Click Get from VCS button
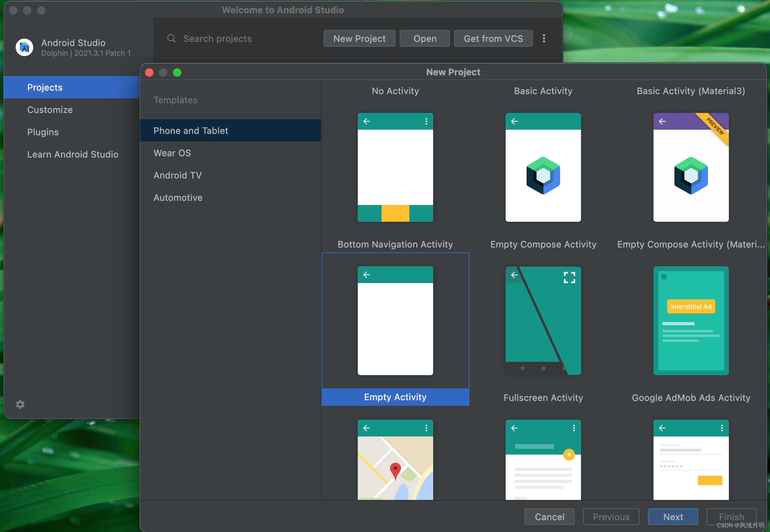This screenshot has width=770, height=532. tap(493, 38)
